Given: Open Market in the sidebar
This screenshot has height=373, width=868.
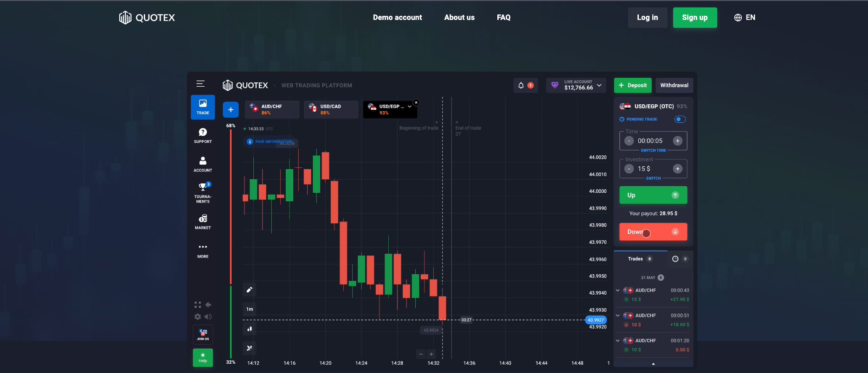Looking at the screenshot, I should [203, 222].
